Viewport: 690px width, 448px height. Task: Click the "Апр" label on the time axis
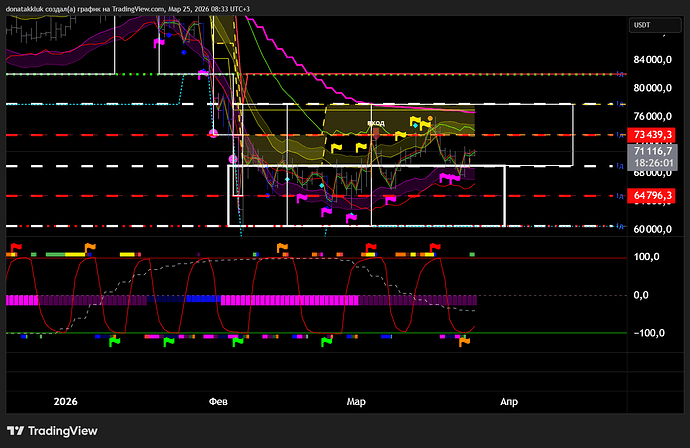(508, 401)
